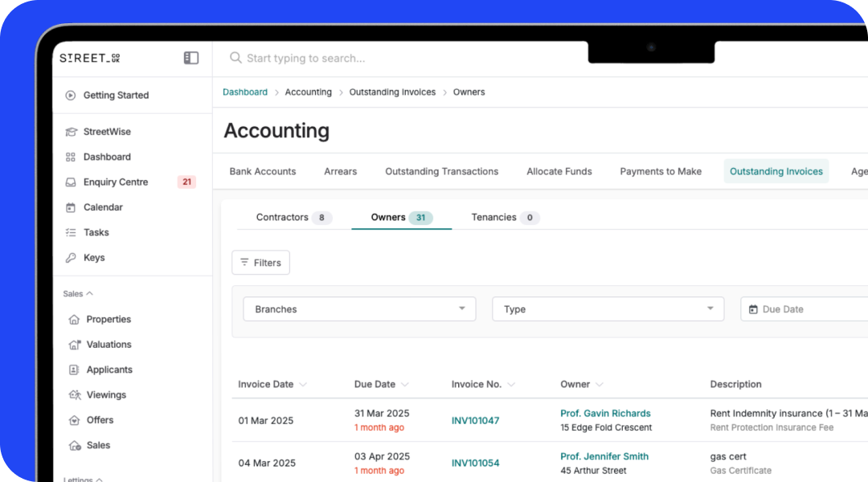Viewport: 868px width, 482px height.
Task: Open invoice INV101047
Action: pyautogui.click(x=474, y=419)
